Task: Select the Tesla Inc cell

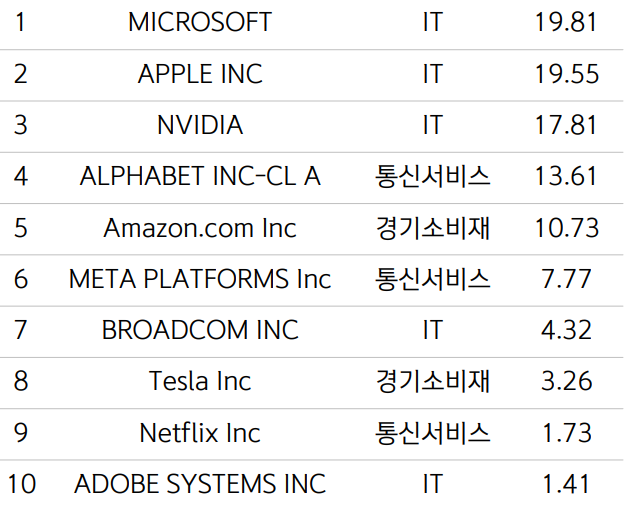Action: click(200, 381)
